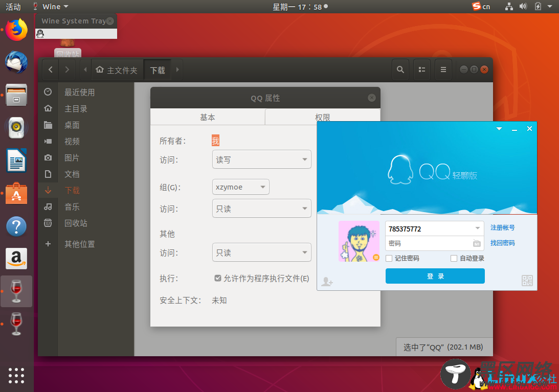Go back in the file manager
The height and width of the screenshot is (392, 559).
point(51,70)
